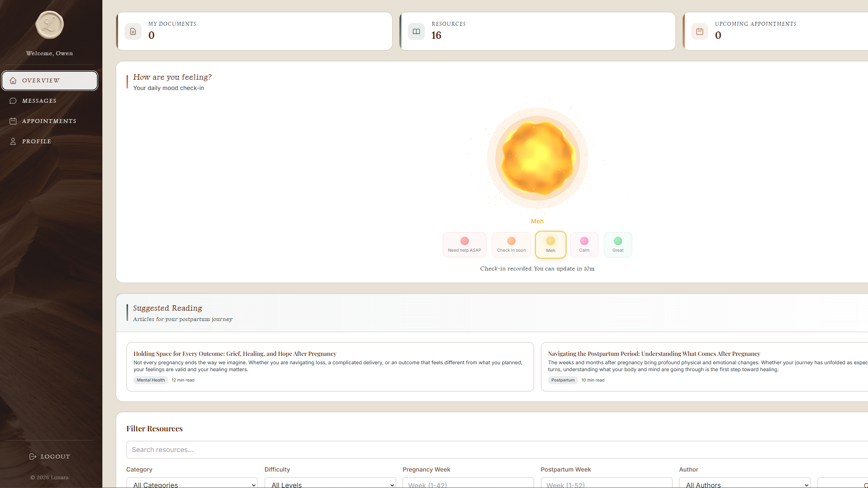This screenshot has width=868, height=488.
Task: Select the Need help ASAP mood
Action: pos(464,245)
